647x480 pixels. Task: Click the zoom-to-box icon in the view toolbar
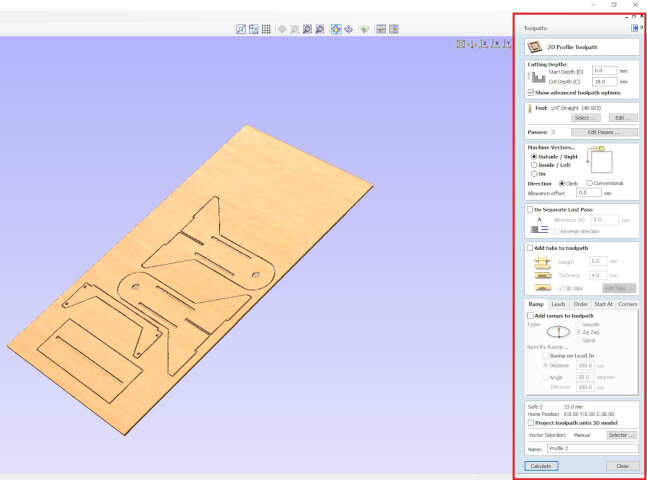(x=241, y=29)
